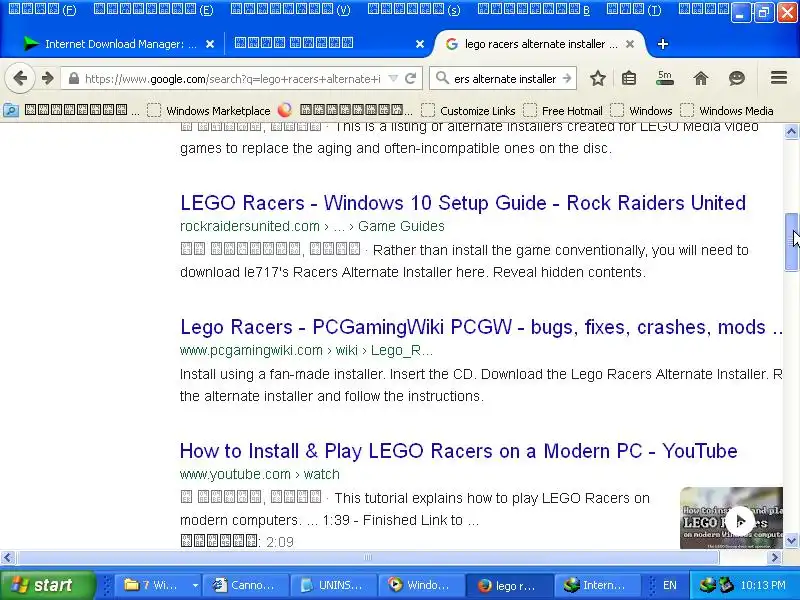Open URL history dropdown arrow
Viewport: 800px width, 600px height.
click(x=393, y=79)
